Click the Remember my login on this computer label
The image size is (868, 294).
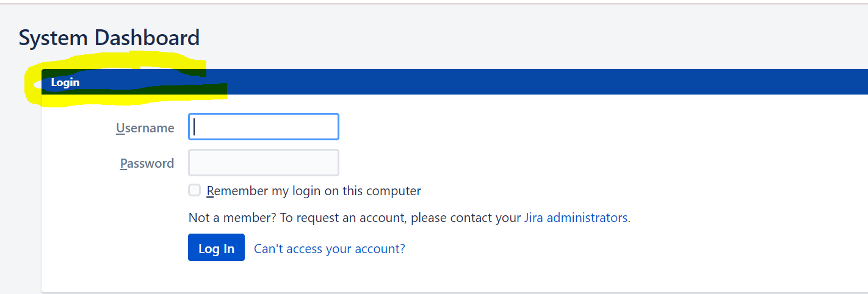click(x=314, y=191)
